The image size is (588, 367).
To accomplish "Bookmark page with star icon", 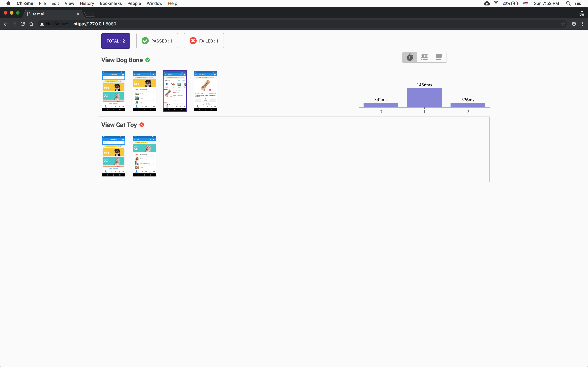I will [x=563, y=24].
